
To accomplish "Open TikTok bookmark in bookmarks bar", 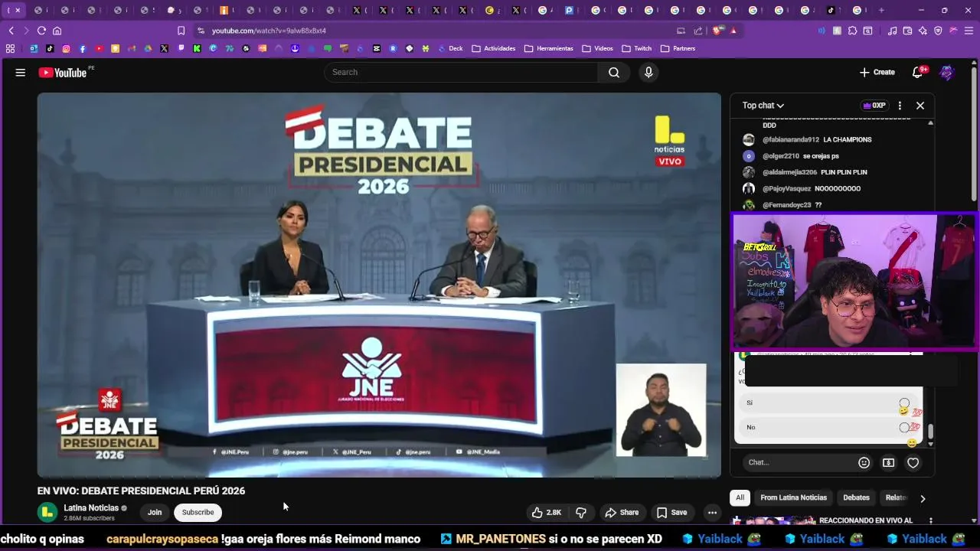I will pos(50,48).
